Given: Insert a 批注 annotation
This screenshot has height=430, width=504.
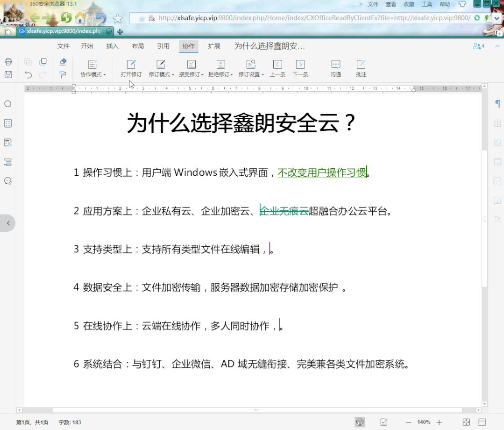Looking at the screenshot, I should coord(361,68).
